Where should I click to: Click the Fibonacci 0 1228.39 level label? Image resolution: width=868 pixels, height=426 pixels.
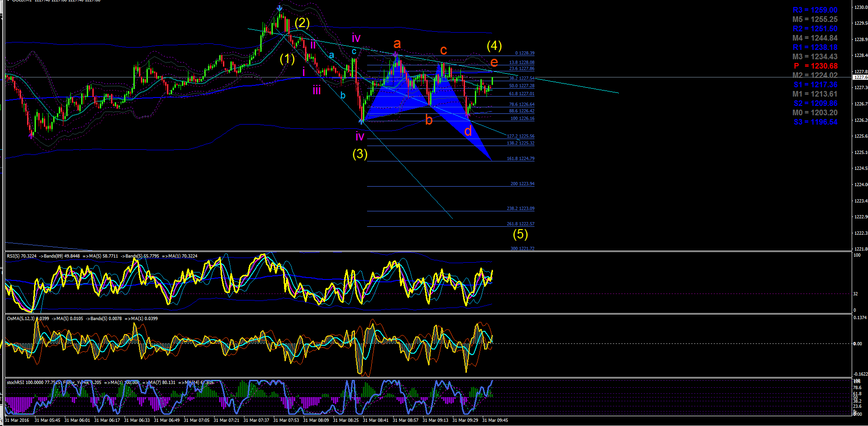click(x=525, y=53)
